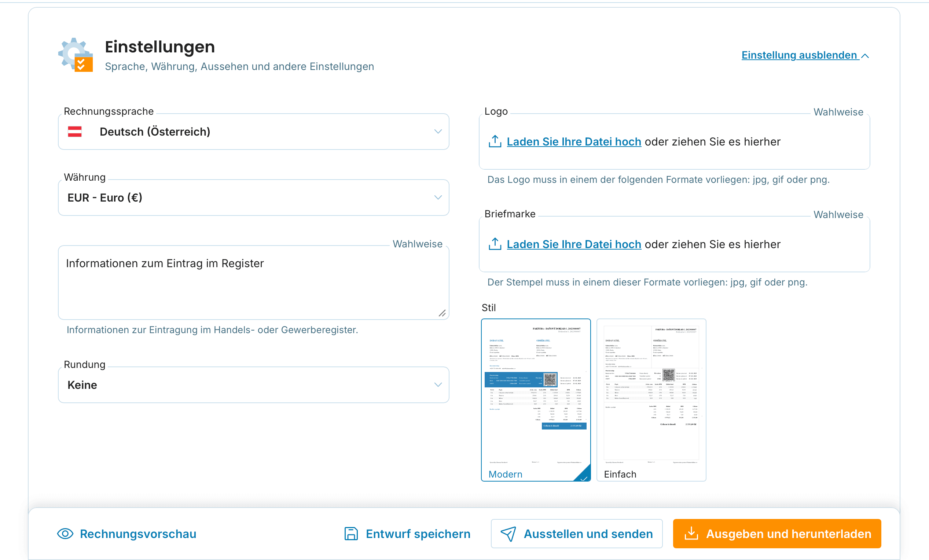Click Laden Sie Ihre Datei hoch under Logo
929x560 pixels.
click(x=574, y=142)
